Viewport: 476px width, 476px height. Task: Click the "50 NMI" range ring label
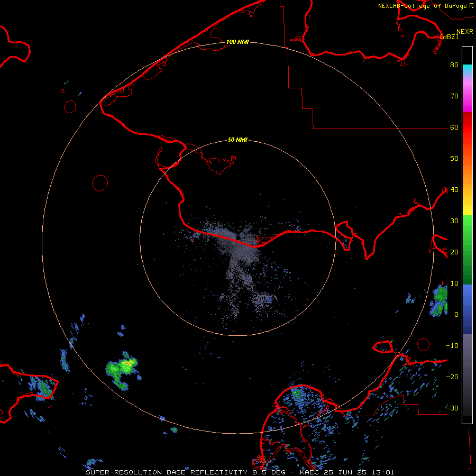(x=237, y=140)
